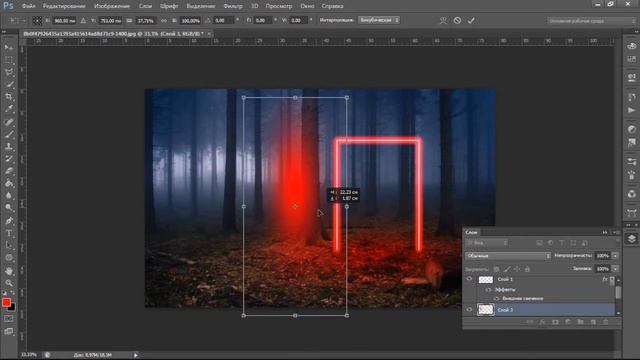Open the Окно menu
640x360 pixels.
click(307, 6)
